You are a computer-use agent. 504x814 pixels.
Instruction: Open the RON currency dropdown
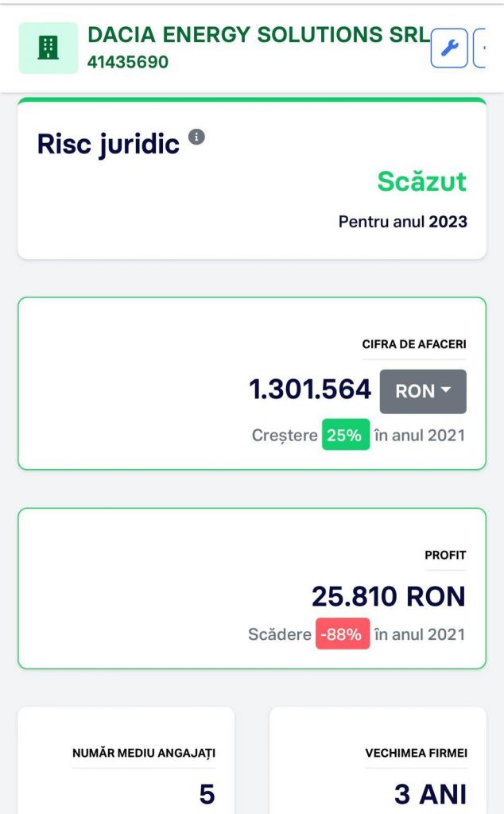tap(423, 391)
